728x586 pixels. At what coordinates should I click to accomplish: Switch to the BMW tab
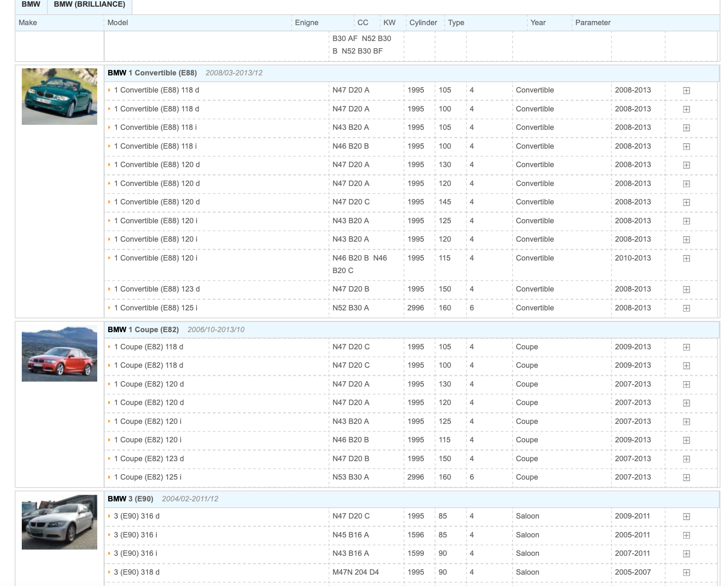pos(31,5)
